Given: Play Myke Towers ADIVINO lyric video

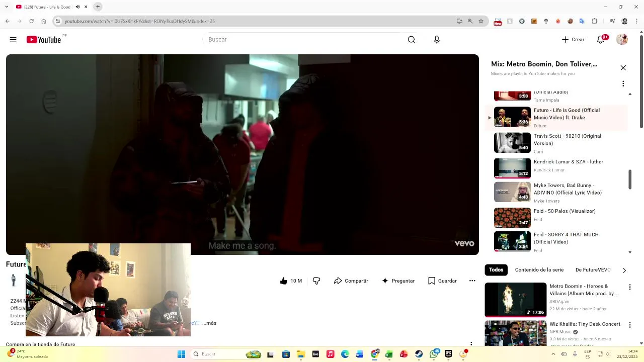Looking at the screenshot, I should pos(556,193).
